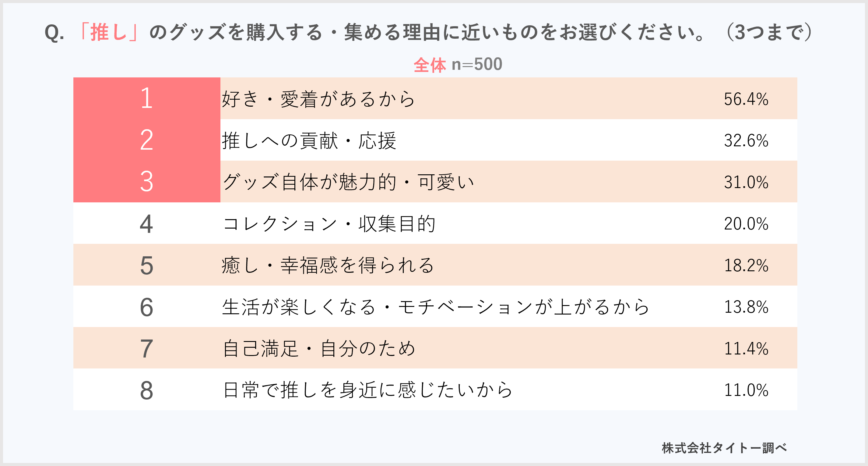The image size is (868, 466).
Task: Click the 20.0% percentage value
Action: click(x=746, y=224)
